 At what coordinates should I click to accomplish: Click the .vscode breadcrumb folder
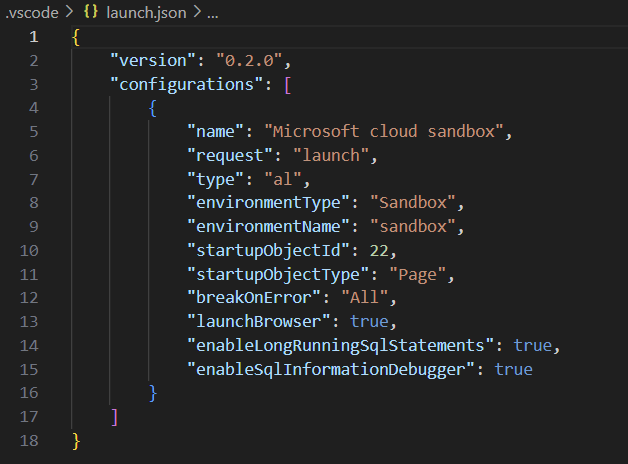pyautogui.click(x=32, y=13)
